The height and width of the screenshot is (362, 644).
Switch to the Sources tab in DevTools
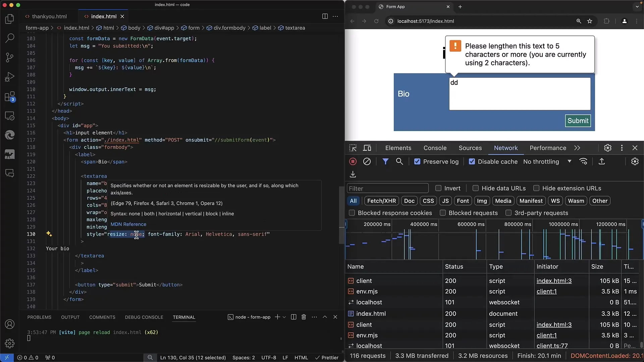click(470, 148)
